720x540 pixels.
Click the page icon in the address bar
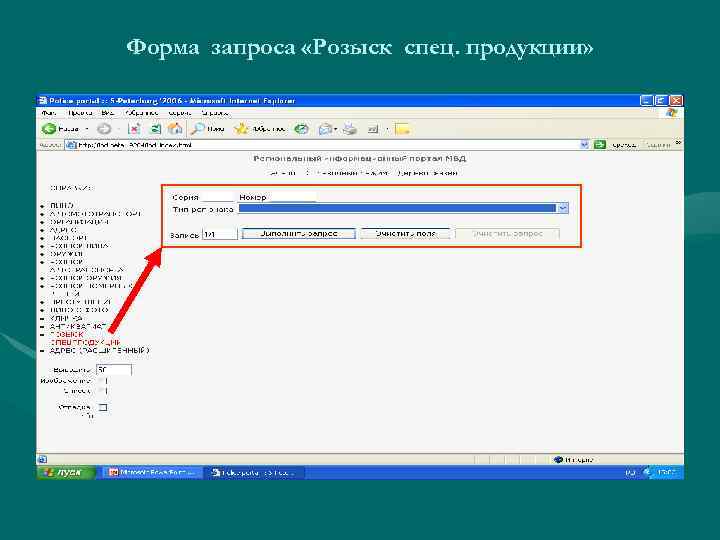tap(71, 145)
